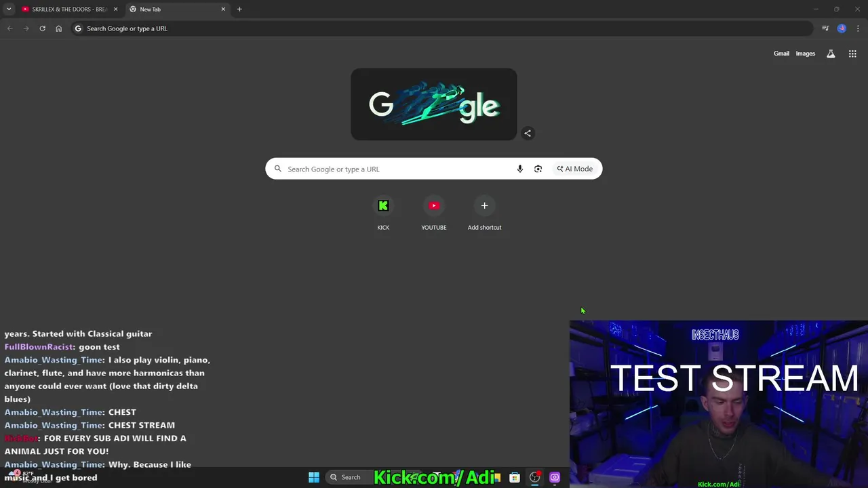Screen dimensions: 868x488
Task: Restore down the Chrome window
Action: click(x=836, y=9)
